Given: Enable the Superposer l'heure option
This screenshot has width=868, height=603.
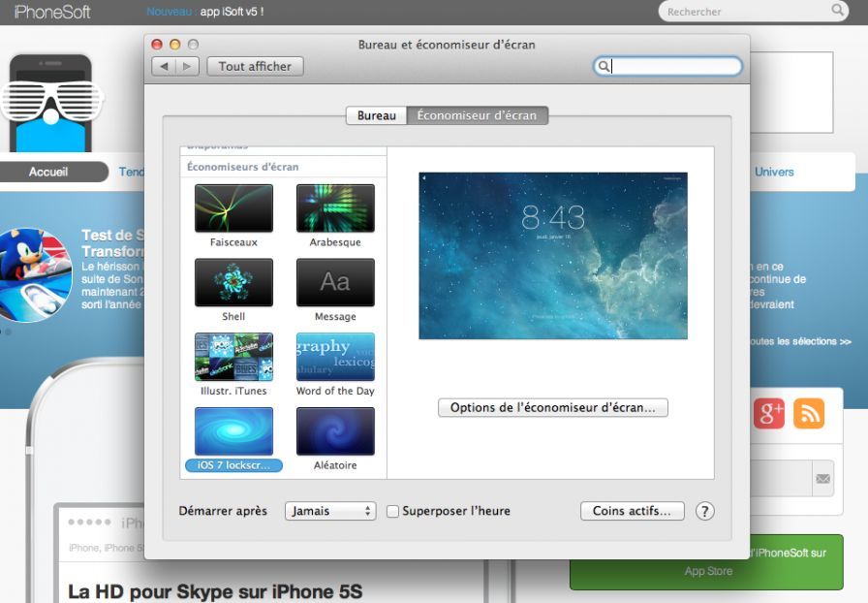Looking at the screenshot, I should point(391,511).
